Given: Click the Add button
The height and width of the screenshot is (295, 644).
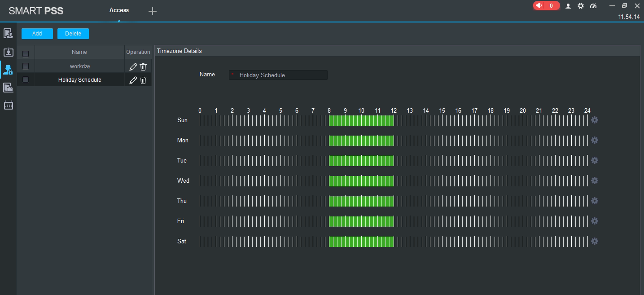Looking at the screenshot, I should pyautogui.click(x=37, y=34).
